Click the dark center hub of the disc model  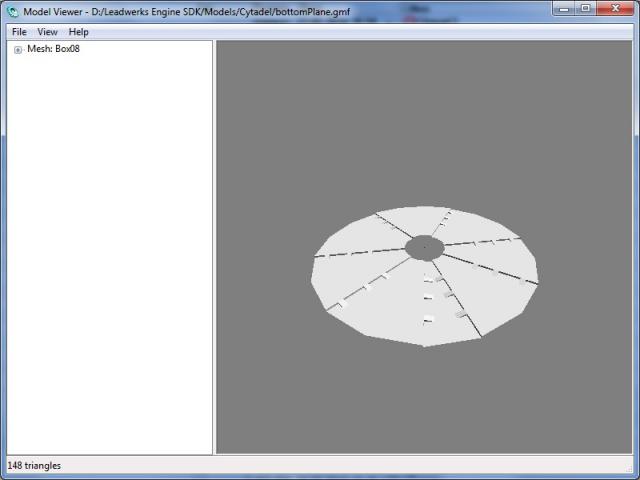424,247
